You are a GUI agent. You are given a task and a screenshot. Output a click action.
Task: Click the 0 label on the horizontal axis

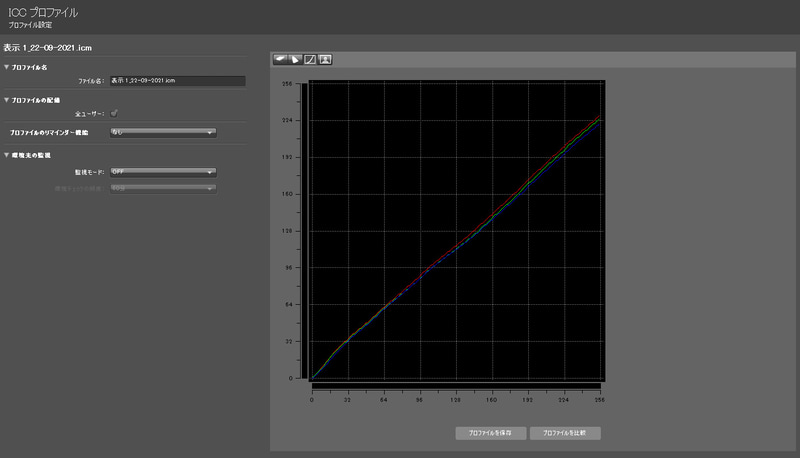[x=312, y=400]
